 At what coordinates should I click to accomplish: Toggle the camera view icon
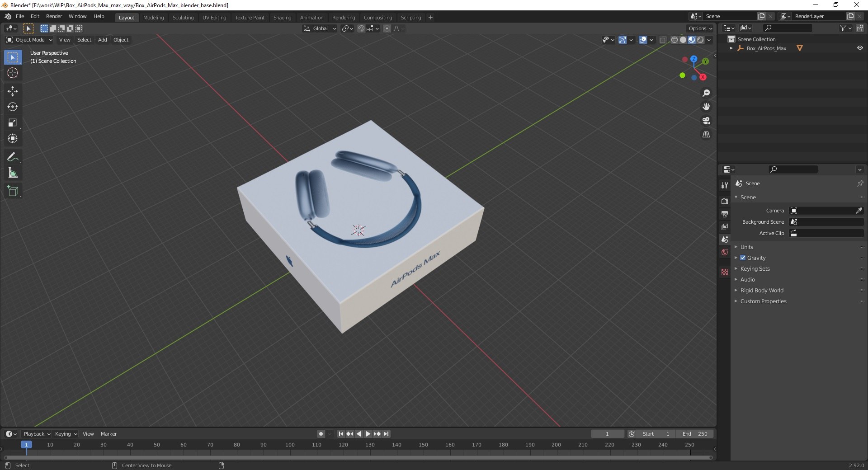[x=706, y=121]
